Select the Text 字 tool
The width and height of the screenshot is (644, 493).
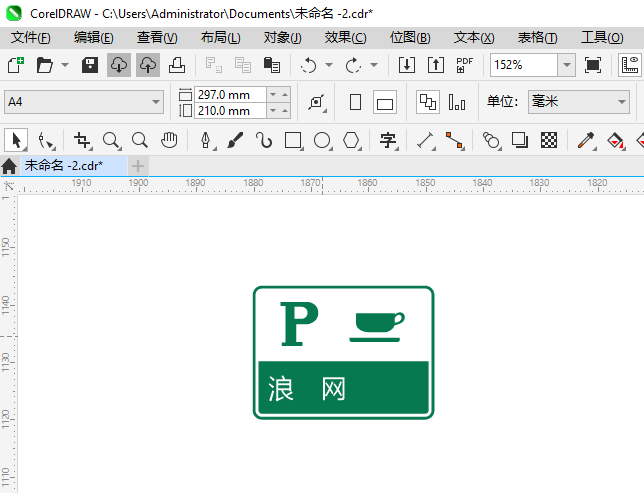pos(388,141)
